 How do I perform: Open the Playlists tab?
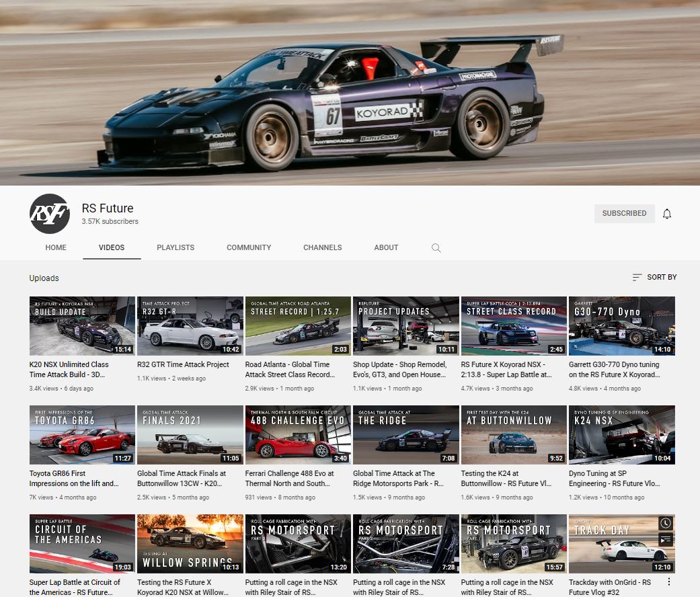[x=176, y=247]
